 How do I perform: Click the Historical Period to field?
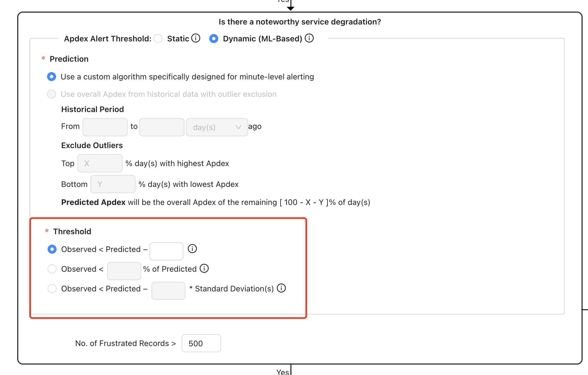162,127
